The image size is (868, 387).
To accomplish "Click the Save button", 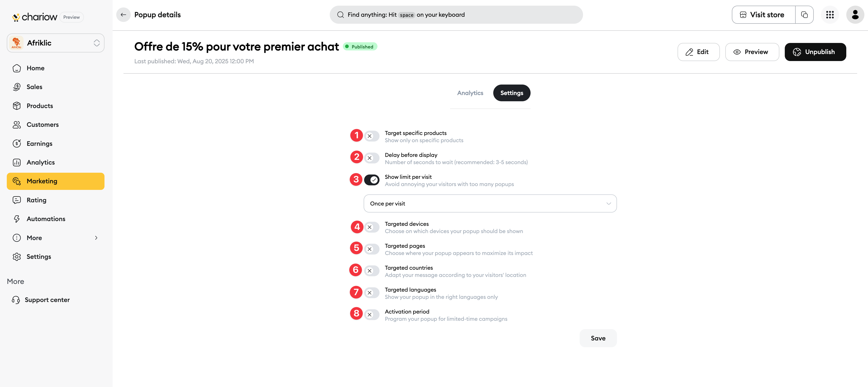I will 598,338.
